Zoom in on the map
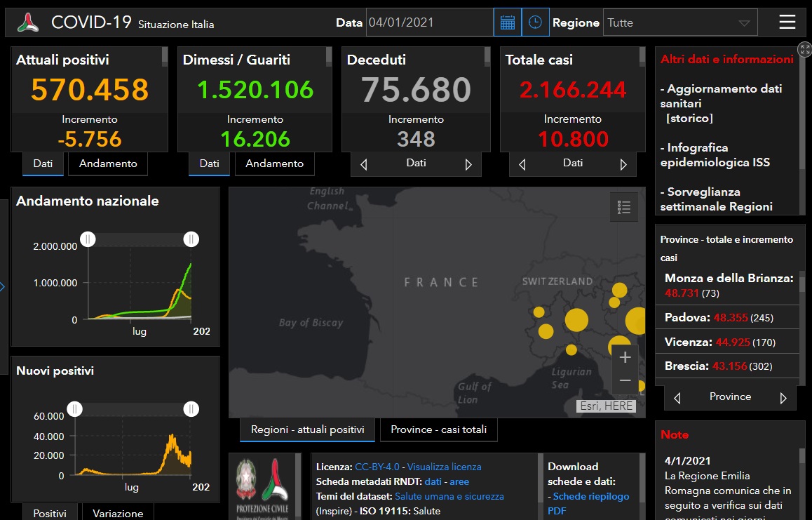The width and height of the screenshot is (812, 520). pos(625,357)
